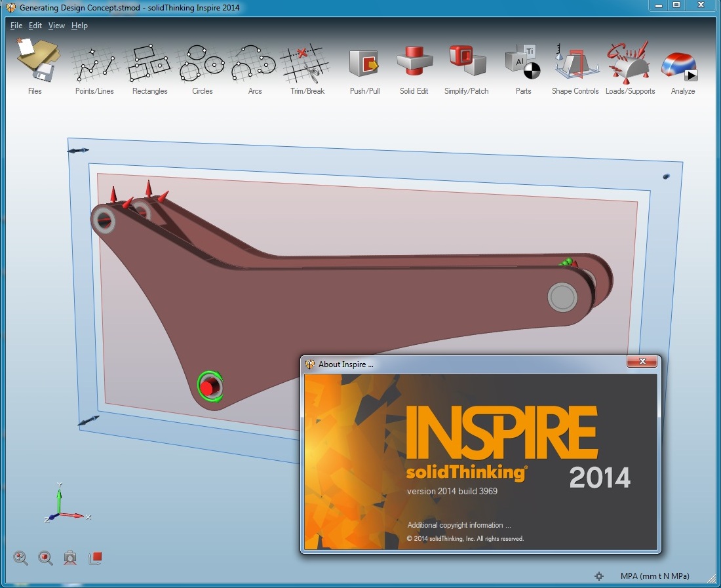Open the File menu
Screen dimensions: 721x588
click(x=16, y=26)
